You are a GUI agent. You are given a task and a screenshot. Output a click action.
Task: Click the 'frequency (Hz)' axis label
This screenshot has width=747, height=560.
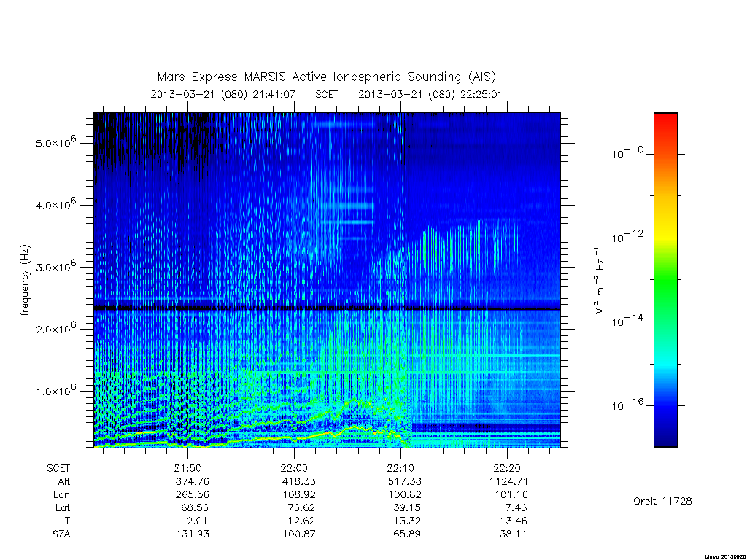coord(25,281)
